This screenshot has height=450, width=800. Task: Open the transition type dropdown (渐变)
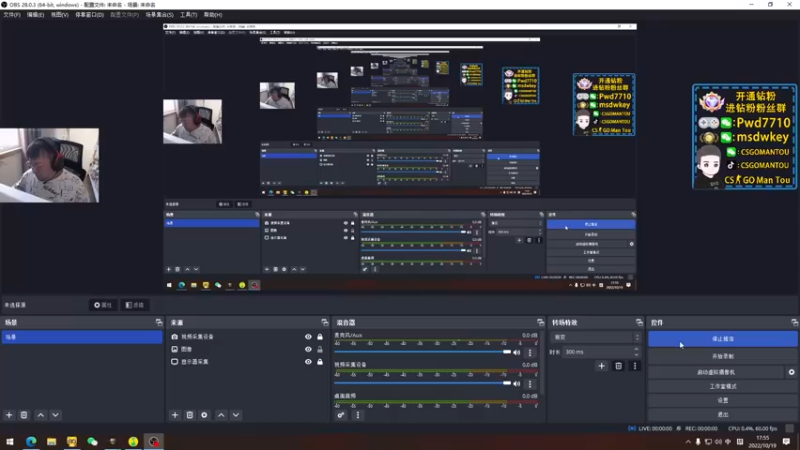595,337
